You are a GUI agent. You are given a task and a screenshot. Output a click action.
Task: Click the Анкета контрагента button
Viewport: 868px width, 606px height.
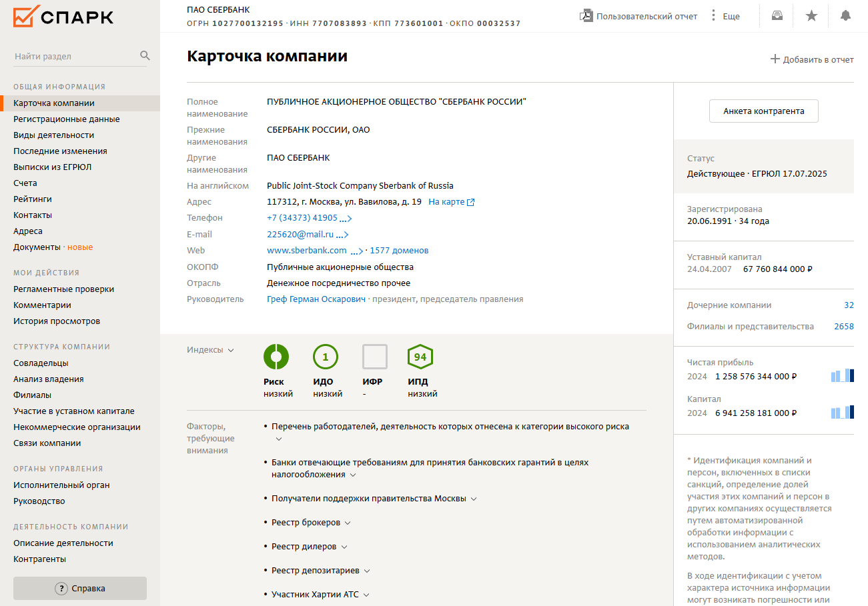pyautogui.click(x=763, y=111)
